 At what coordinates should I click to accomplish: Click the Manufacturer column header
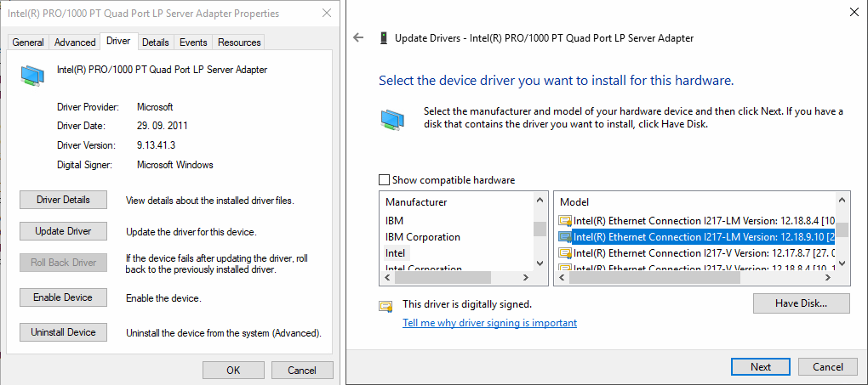click(x=416, y=202)
